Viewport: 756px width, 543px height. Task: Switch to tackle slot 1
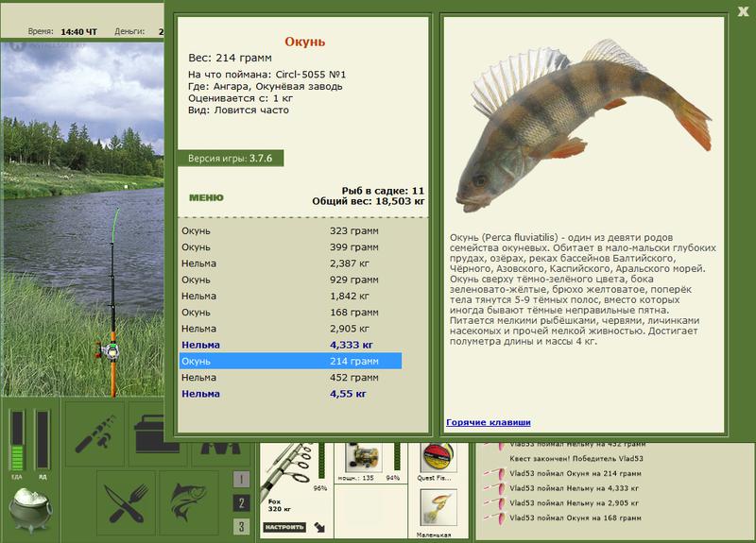(x=242, y=479)
